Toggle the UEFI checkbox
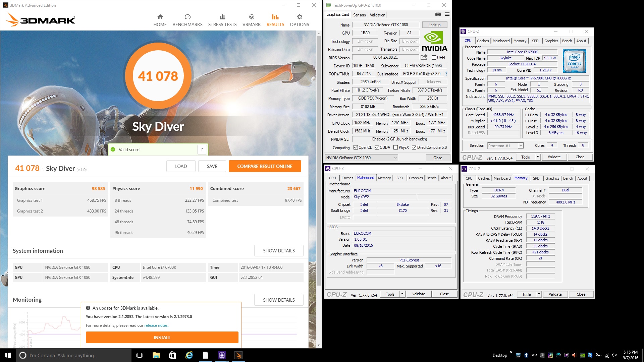Viewport: 644px width, 362px height. (x=434, y=58)
